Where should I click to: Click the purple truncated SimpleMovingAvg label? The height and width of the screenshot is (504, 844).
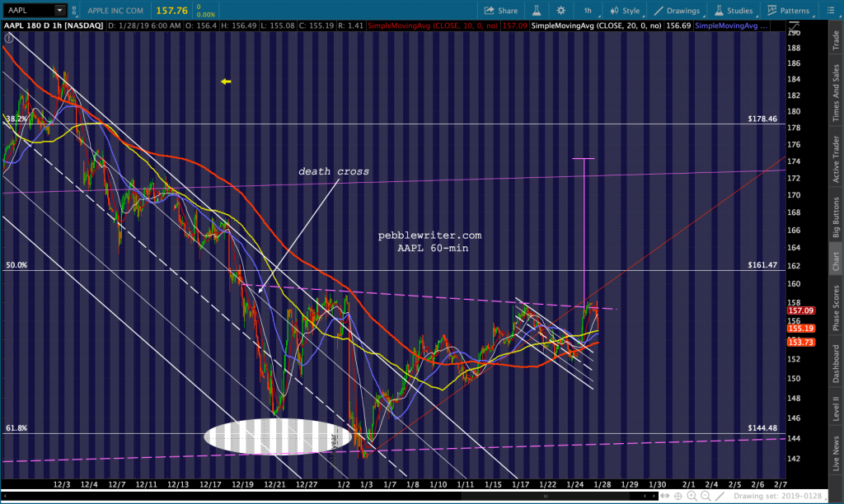click(x=731, y=26)
